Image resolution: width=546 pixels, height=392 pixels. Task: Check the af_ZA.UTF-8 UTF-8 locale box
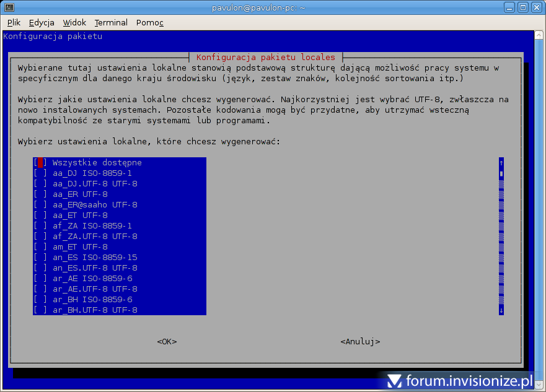(40, 236)
